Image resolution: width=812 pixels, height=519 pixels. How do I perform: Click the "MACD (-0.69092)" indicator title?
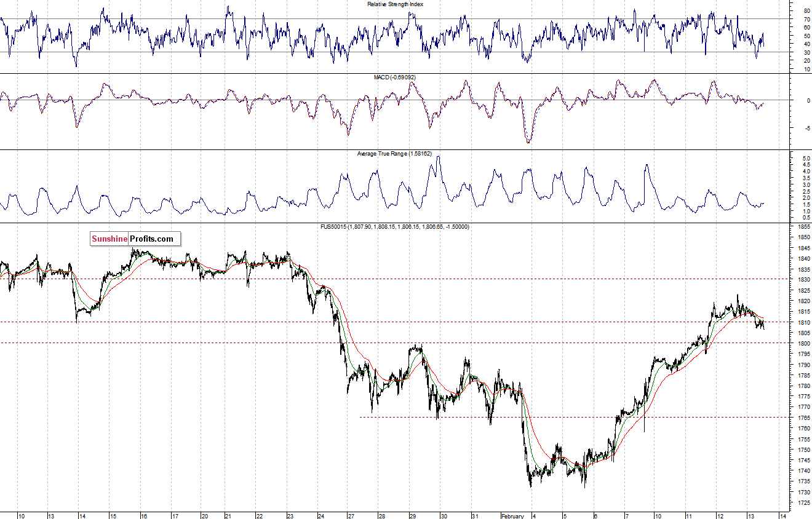(x=395, y=77)
